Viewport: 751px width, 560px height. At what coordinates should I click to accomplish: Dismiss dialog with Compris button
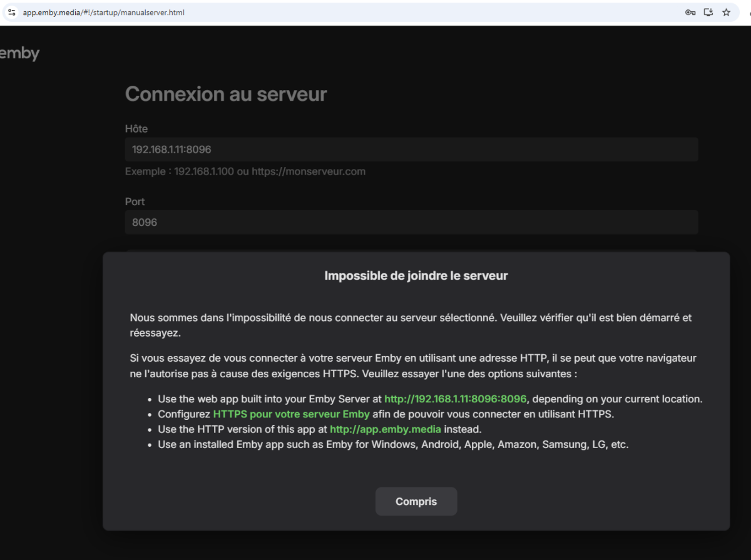pos(416,502)
